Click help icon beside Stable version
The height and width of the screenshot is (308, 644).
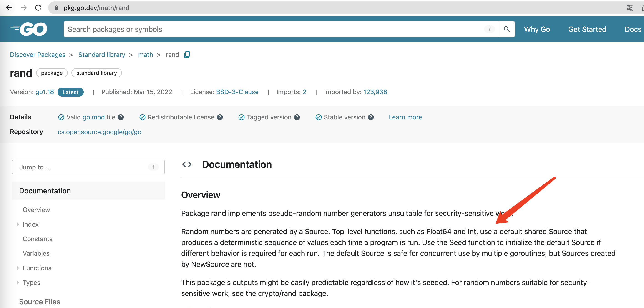[x=371, y=117]
